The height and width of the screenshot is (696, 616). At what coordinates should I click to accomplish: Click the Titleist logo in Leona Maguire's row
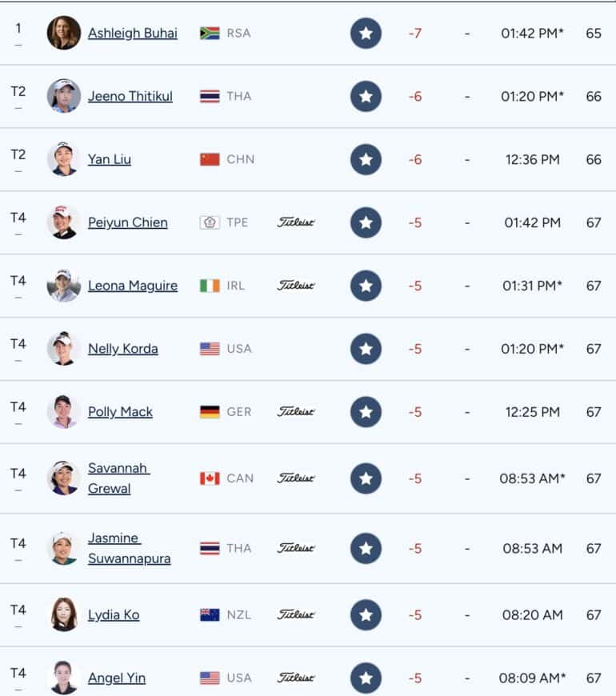(296, 286)
